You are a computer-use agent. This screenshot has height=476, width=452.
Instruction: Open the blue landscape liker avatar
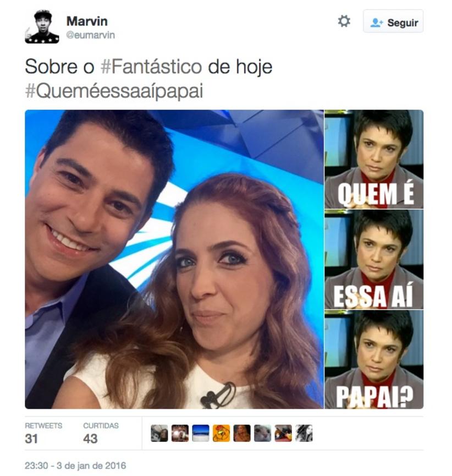point(201,433)
